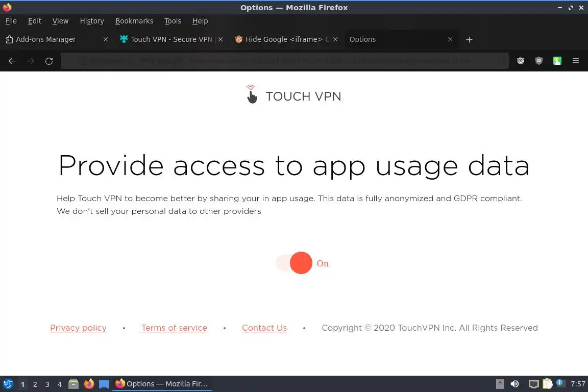588x392 pixels.
Task: Open the Help menu
Action: coord(200,21)
